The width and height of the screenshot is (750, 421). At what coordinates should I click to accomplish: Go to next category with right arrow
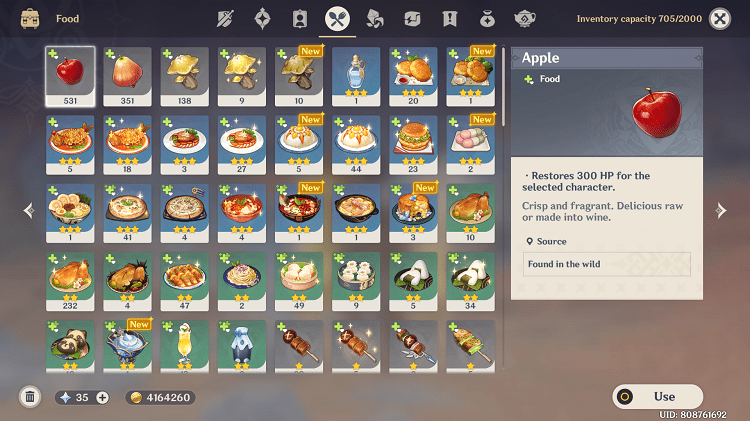pyautogui.click(x=721, y=210)
